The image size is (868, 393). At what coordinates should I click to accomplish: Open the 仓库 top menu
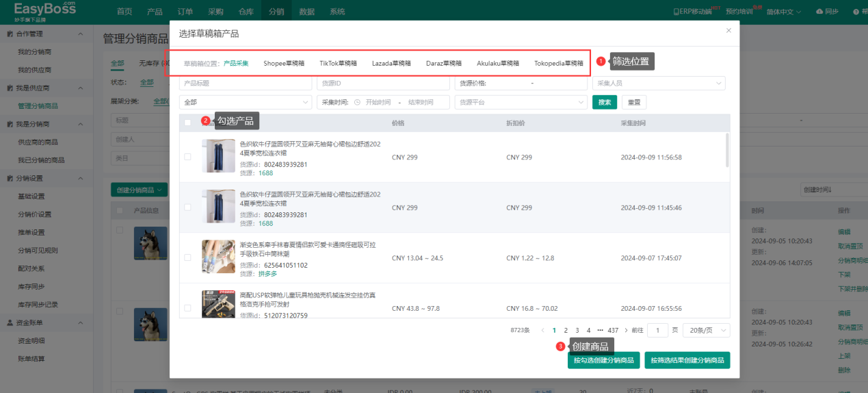(x=246, y=12)
